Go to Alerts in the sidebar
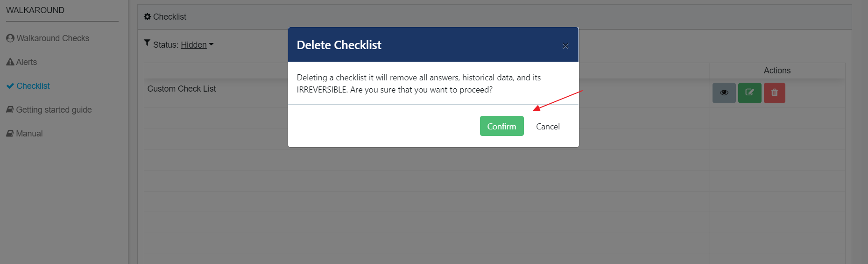868x264 pixels. pos(21,62)
